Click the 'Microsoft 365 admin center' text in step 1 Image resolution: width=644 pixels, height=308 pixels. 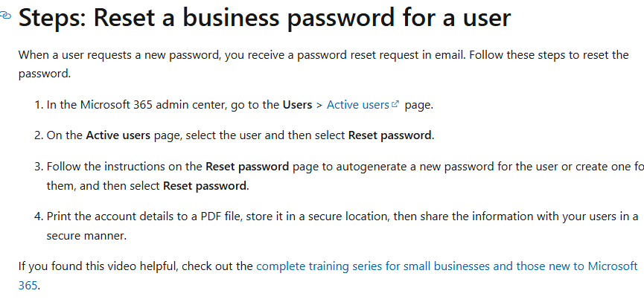point(153,105)
